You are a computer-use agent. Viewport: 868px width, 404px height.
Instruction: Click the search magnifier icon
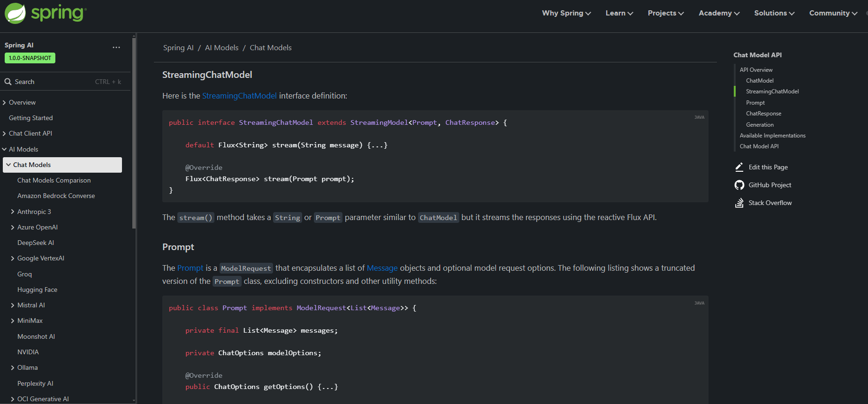point(8,82)
